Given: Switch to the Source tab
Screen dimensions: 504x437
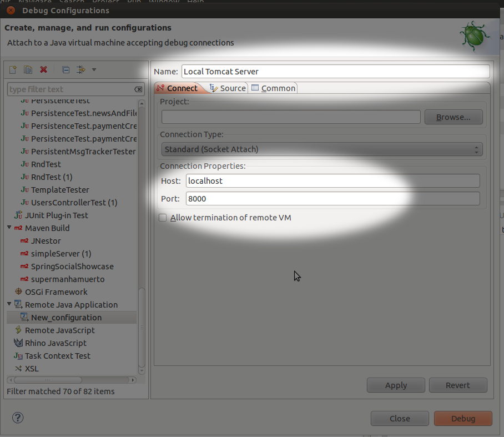Looking at the screenshot, I should point(228,88).
